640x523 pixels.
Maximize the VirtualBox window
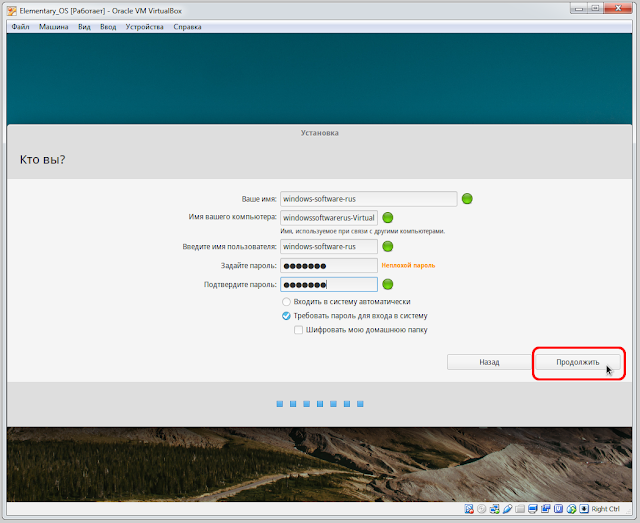(x=596, y=8)
